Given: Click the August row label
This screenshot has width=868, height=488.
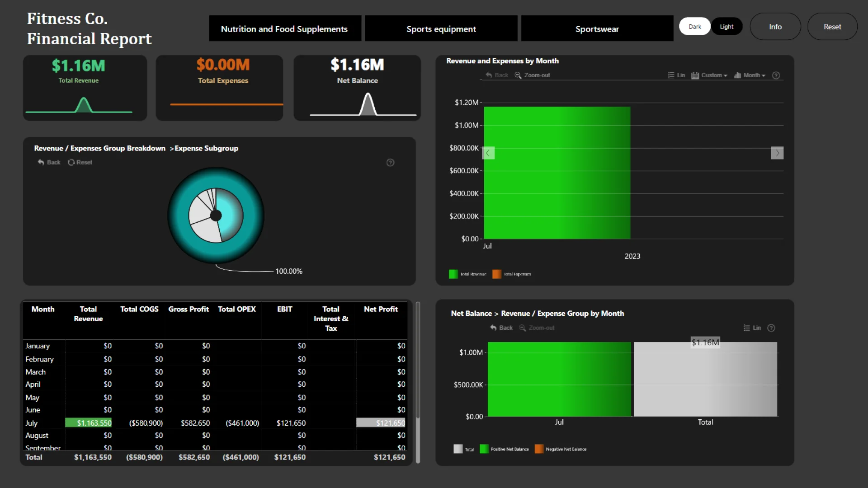Looking at the screenshot, I should click(x=37, y=436).
